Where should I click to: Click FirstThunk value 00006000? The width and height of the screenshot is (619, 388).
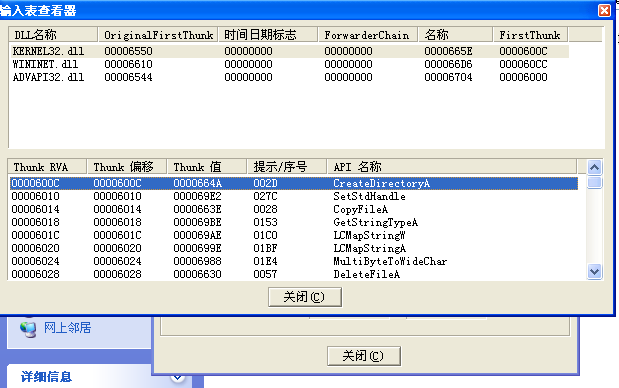[523, 77]
